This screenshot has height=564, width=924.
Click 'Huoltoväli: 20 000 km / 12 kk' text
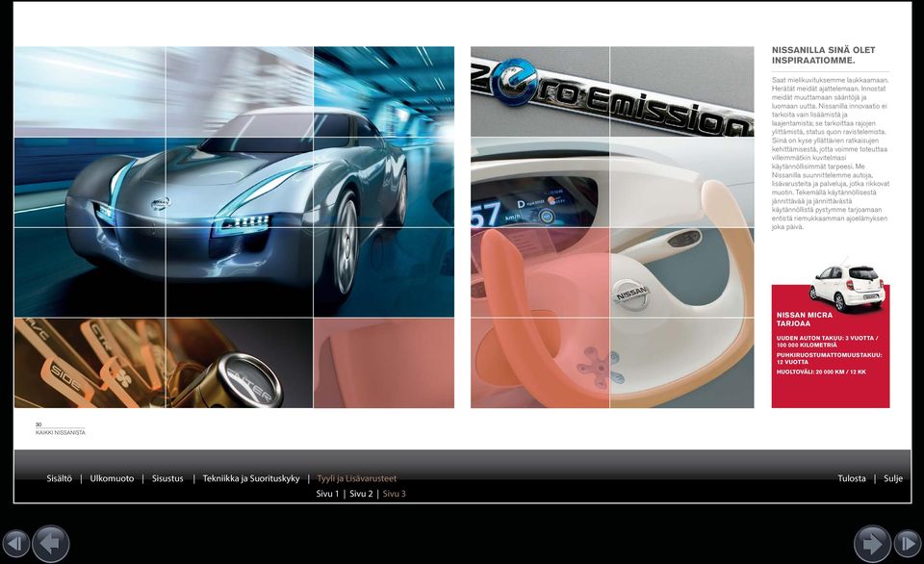pyautogui.click(x=821, y=372)
